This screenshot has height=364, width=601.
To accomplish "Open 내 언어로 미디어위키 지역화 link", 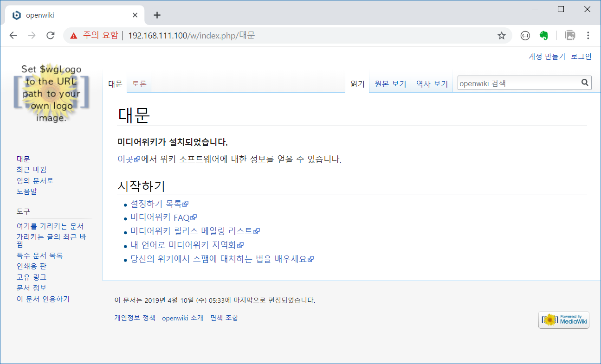I will click(187, 245).
